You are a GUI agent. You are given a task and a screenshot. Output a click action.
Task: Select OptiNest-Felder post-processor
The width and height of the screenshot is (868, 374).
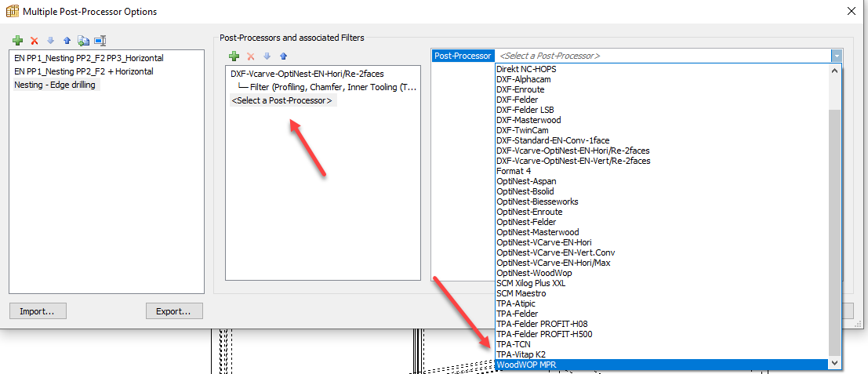pyautogui.click(x=662, y=222)
